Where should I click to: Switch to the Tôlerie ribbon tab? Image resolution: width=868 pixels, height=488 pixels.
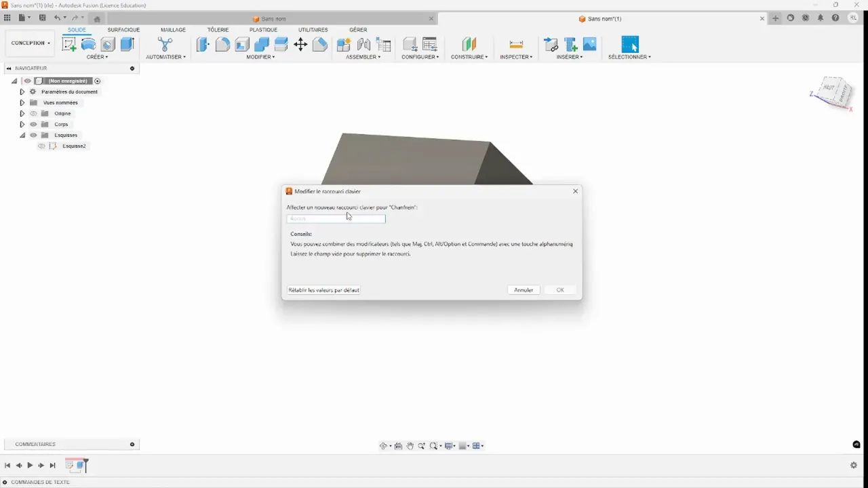point(218,30)
